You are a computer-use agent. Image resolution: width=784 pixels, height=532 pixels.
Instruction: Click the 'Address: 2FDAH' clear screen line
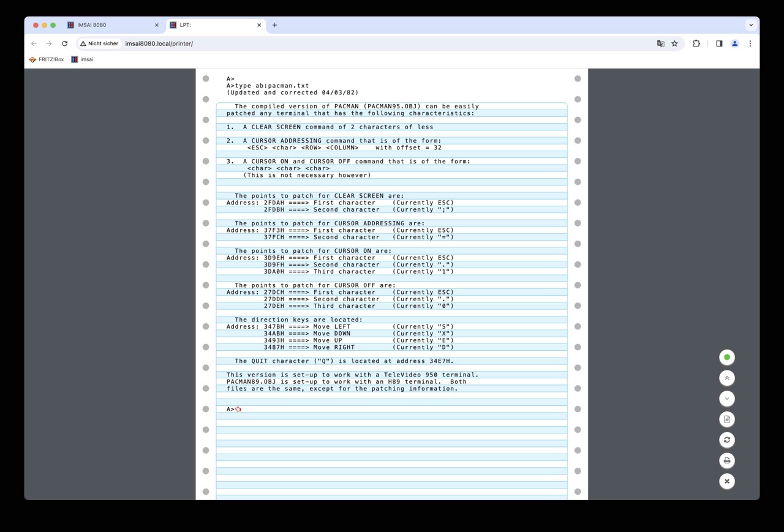tap(340, 203)
